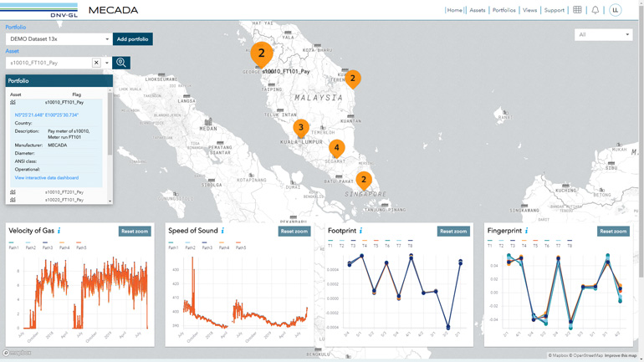Open Assets in top navigation
This screenshot has height=362, width=644.
tap(478, 10)
